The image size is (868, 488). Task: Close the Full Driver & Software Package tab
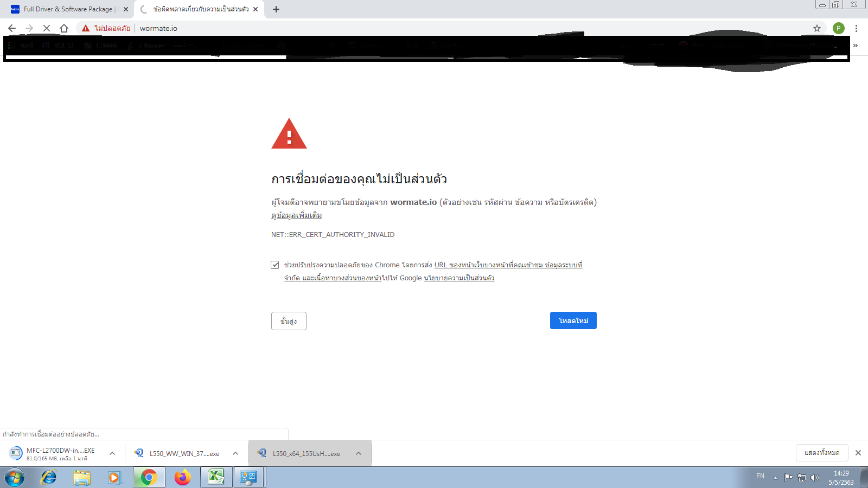tap(126, 9)
